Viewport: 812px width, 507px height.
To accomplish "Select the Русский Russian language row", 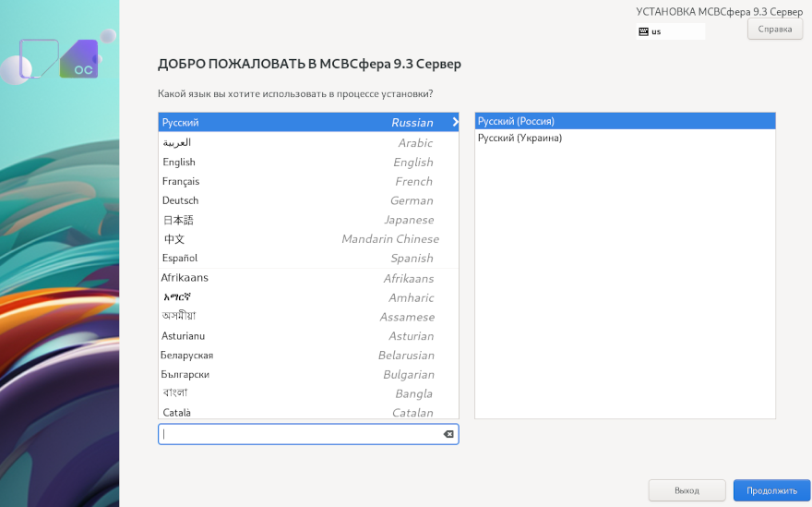I will click(308, 122).
